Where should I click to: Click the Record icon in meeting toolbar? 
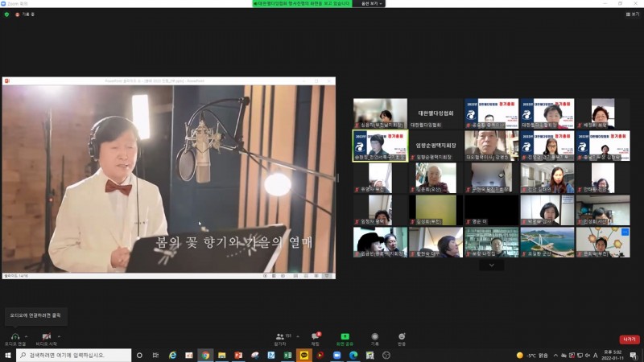374,337
